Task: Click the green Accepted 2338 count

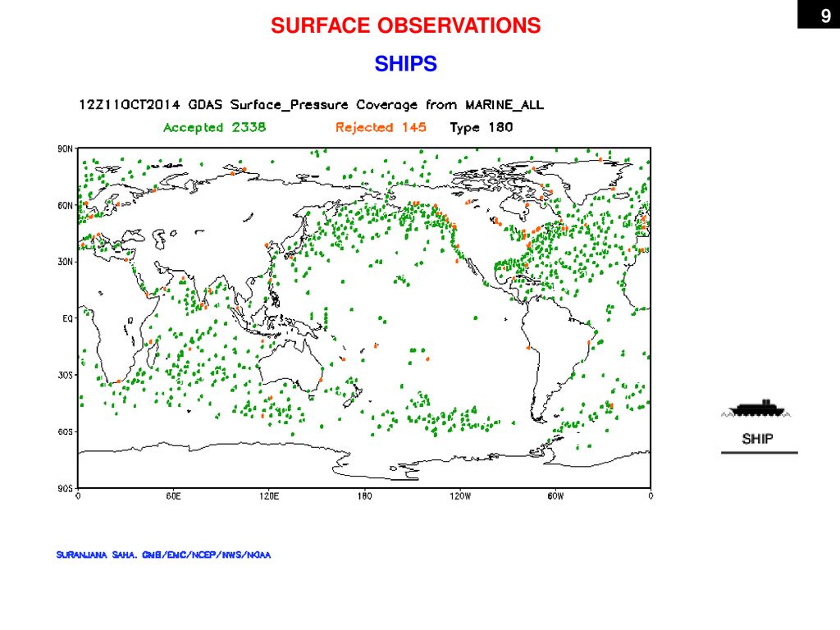Action: point(214,127)
